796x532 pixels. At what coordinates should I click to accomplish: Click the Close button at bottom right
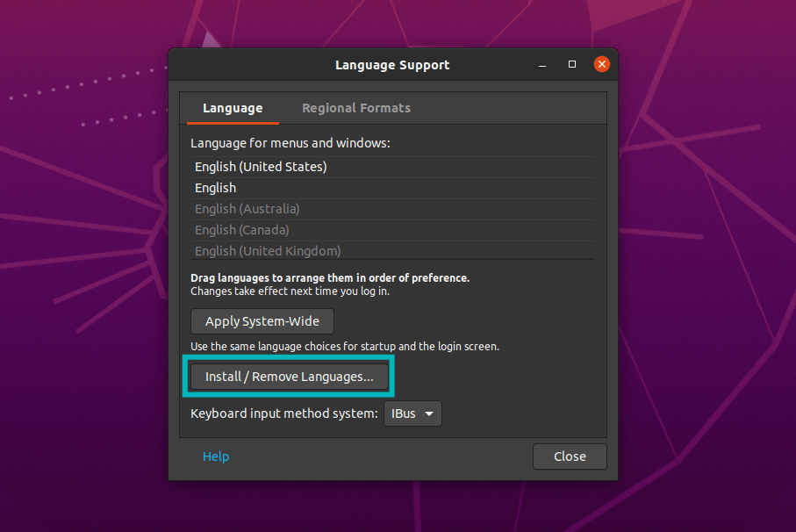pyautogui.click(x=570, y=457)
